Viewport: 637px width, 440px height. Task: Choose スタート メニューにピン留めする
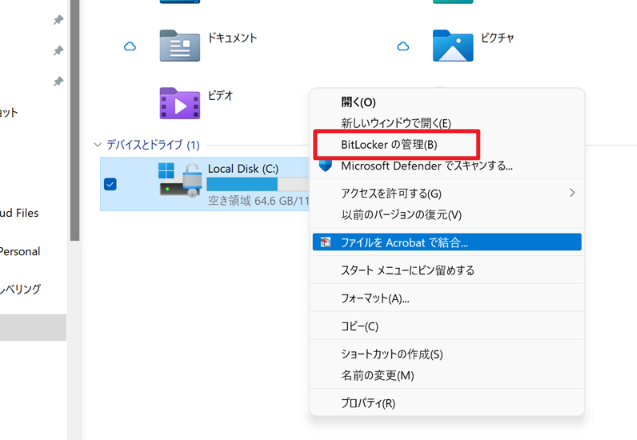(447, 270)
